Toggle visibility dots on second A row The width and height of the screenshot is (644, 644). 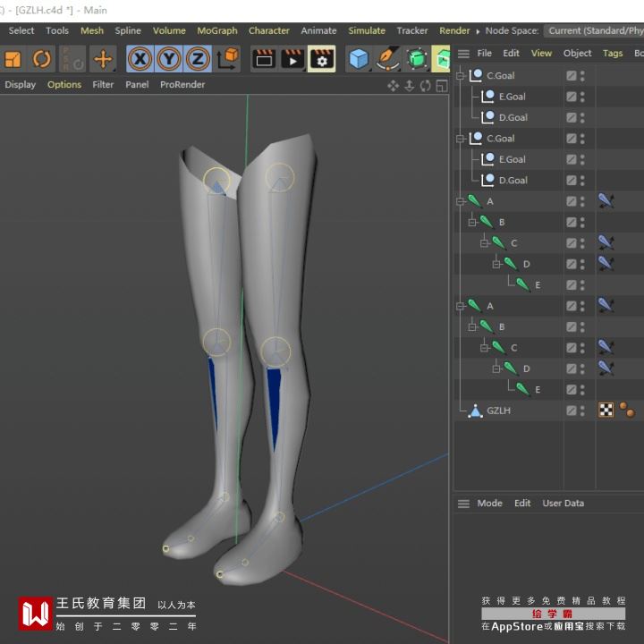click(x=582, y=306)
